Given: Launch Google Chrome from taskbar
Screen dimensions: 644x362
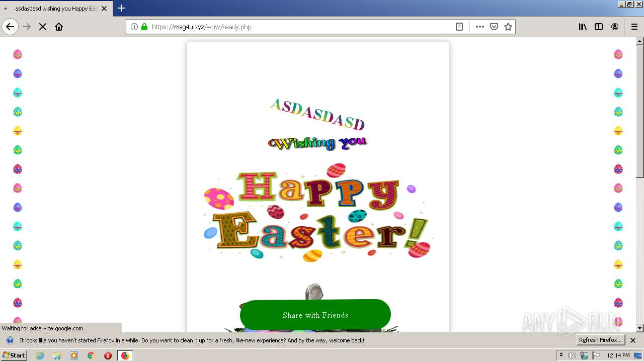Looking at the screenshot, I should click(x=91, y=355).
